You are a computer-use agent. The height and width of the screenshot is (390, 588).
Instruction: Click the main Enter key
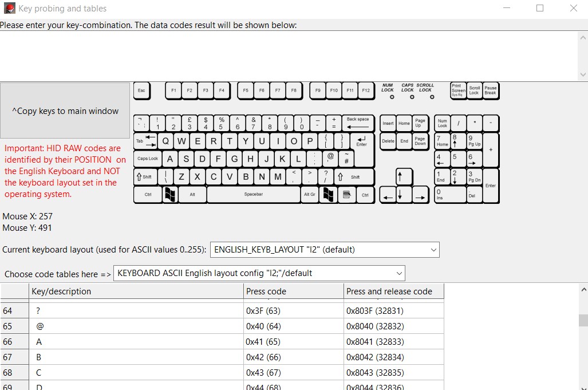coord(361,141)
